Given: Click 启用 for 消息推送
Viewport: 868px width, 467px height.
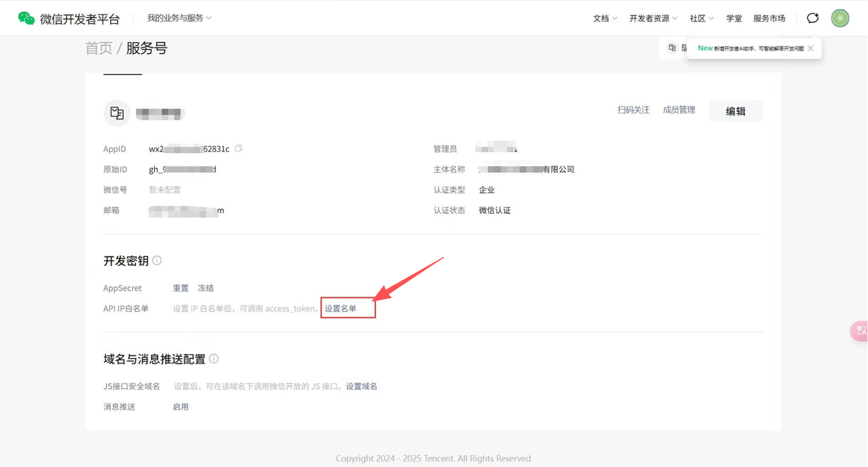Looking at the screenshot, I should [181, 407].
